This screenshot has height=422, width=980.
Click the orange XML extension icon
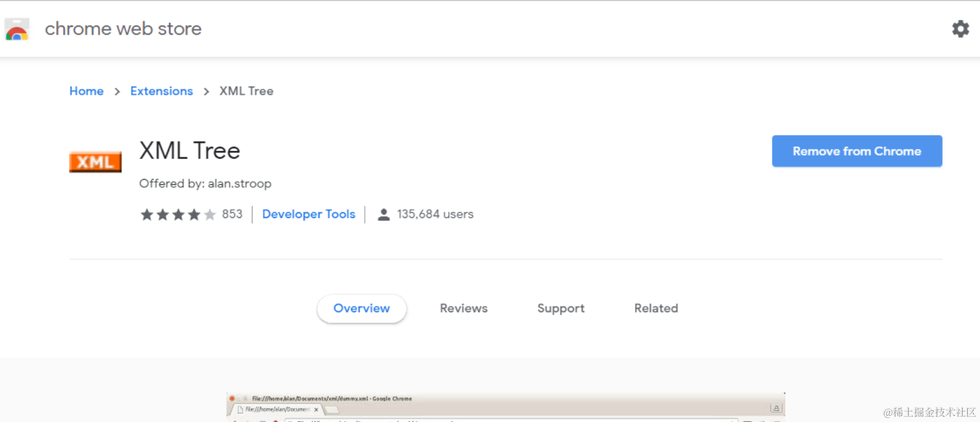pos(95,162)
